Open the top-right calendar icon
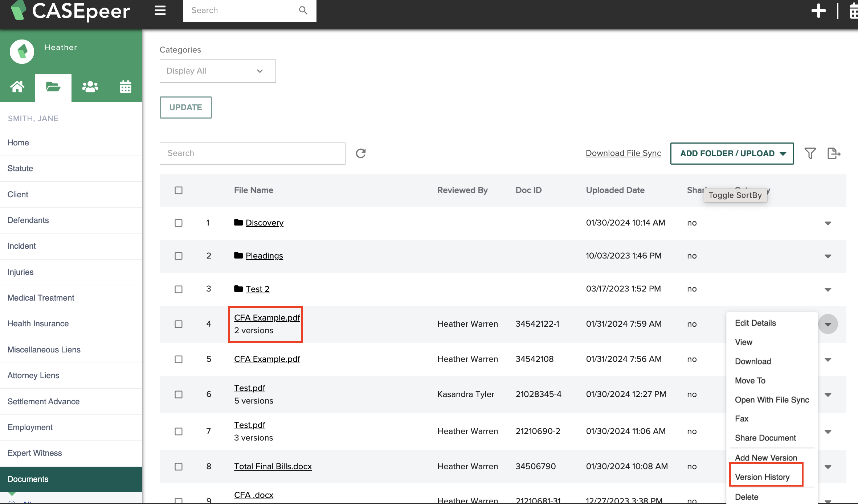Viewport: 858px width, 504px height. point(854,11)
